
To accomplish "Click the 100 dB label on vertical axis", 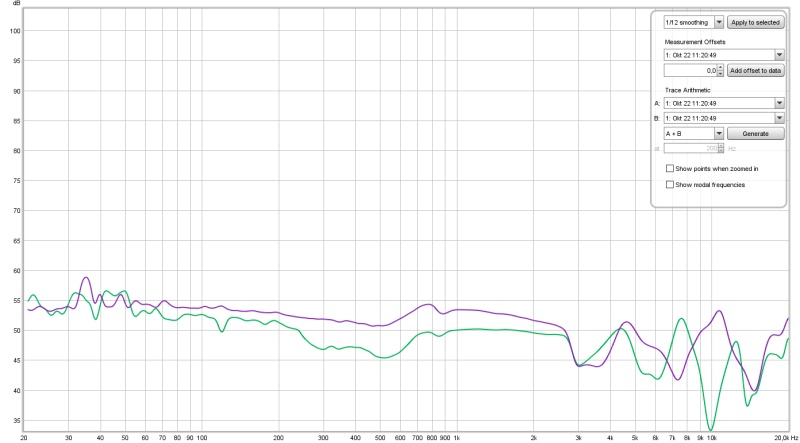I will pyautogui.click(x=14, y=30).
